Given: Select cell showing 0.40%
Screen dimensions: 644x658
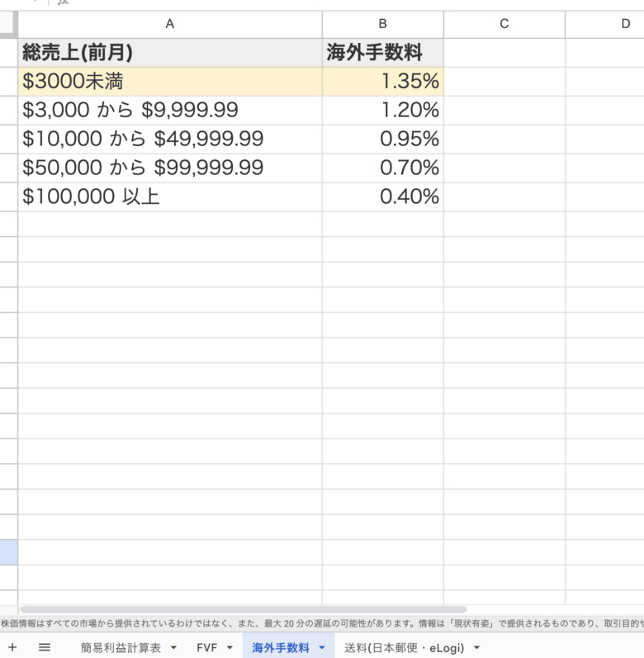Looking at the screenshot, I should pyautogui.click(x=382, y=196).
